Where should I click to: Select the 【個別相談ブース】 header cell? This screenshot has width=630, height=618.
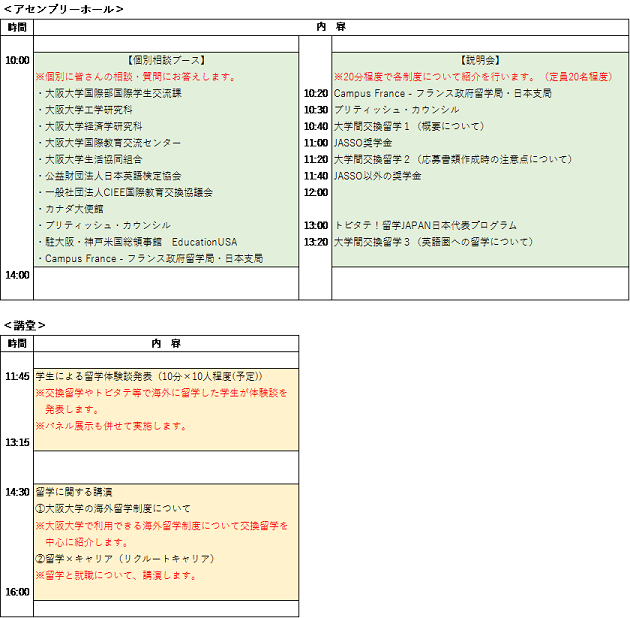pyautogui.click(x=166, y=60)
